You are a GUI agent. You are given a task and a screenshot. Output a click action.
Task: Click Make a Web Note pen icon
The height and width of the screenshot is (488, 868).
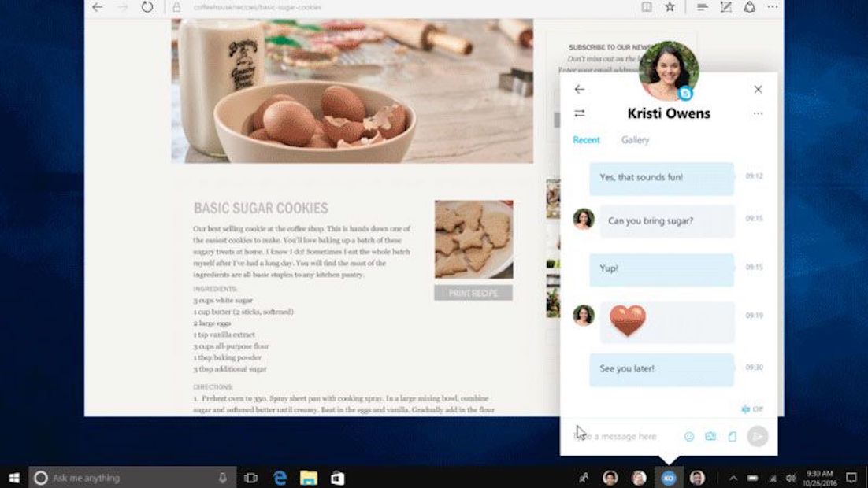pos(726,7)
